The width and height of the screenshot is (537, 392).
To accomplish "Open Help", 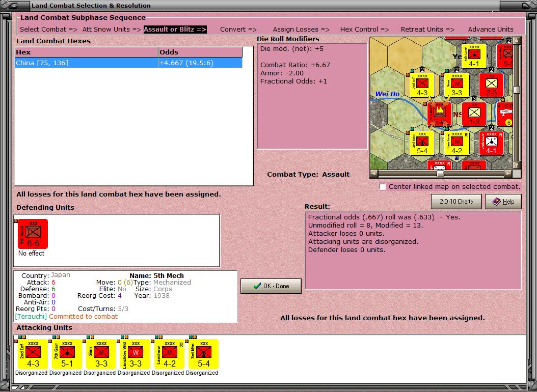I will pos(503,202).
